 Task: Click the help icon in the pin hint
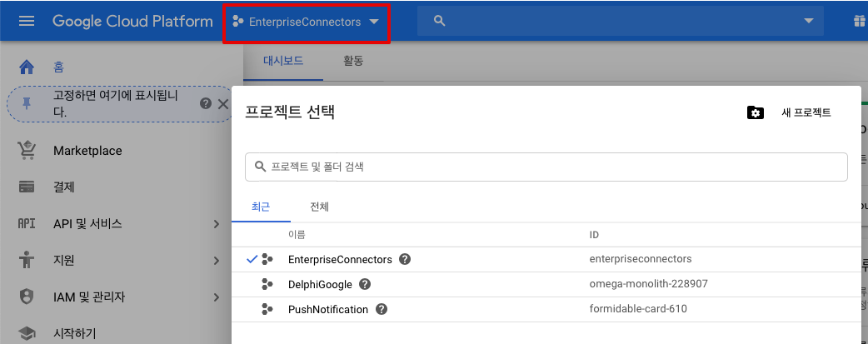point(206,103)
